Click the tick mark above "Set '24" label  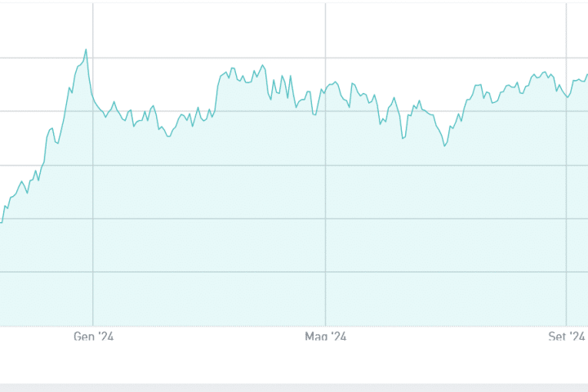point(568,327)
